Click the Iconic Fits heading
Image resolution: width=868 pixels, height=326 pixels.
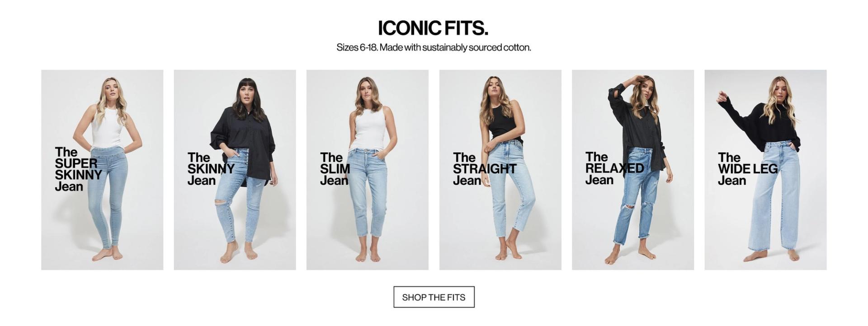click(433, 28)
